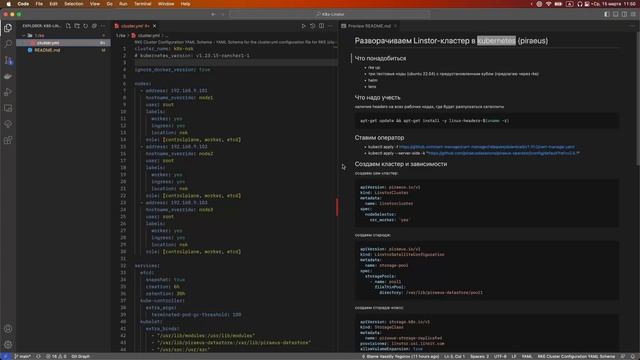Open Customize Layout button
Image resolution: width=640 pixels, height=360 pixels.
(x=633, y=14)
